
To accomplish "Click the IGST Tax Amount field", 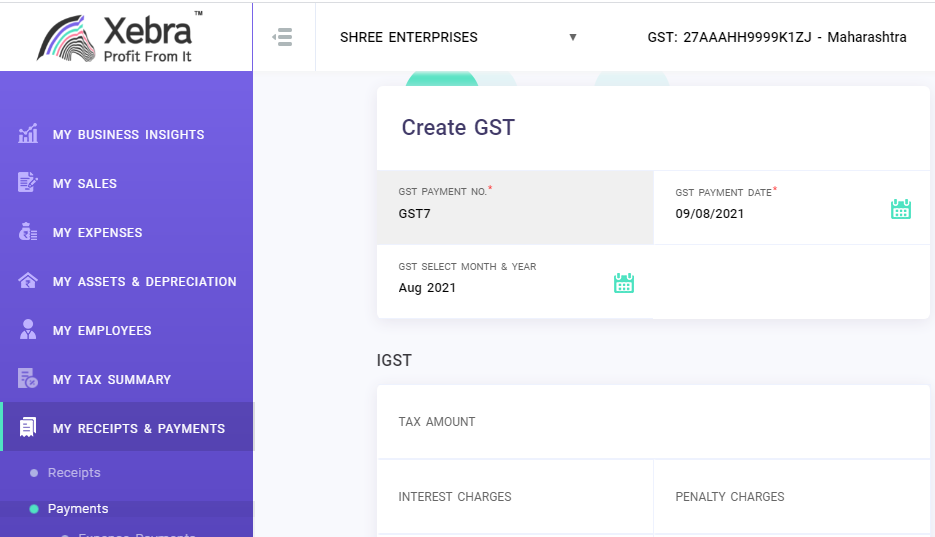I will point(653,422).
